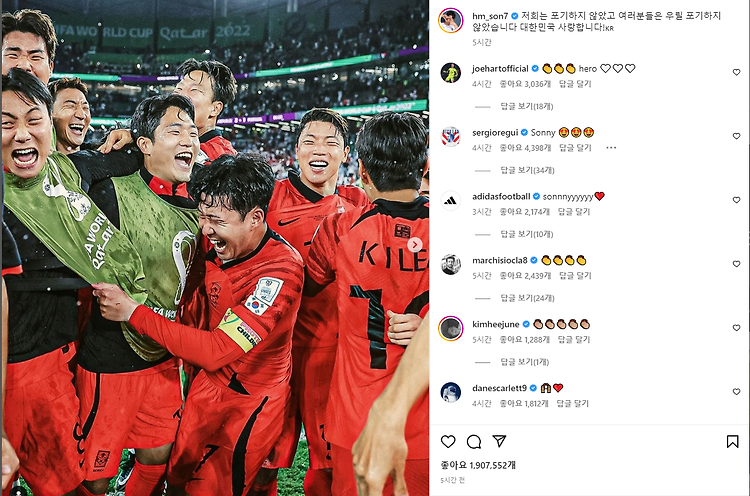Save the post with bookmark icon

(x=732, y=441)
